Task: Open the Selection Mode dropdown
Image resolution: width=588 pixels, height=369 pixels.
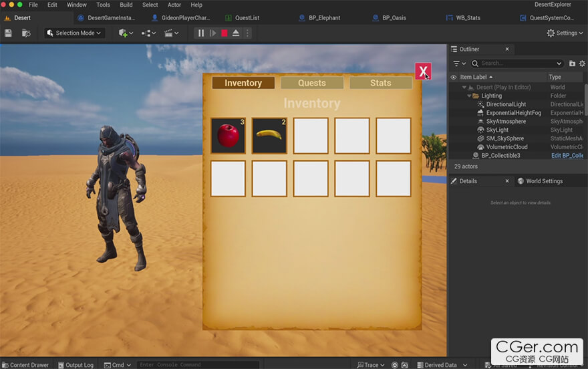Action: coord(74,33)
